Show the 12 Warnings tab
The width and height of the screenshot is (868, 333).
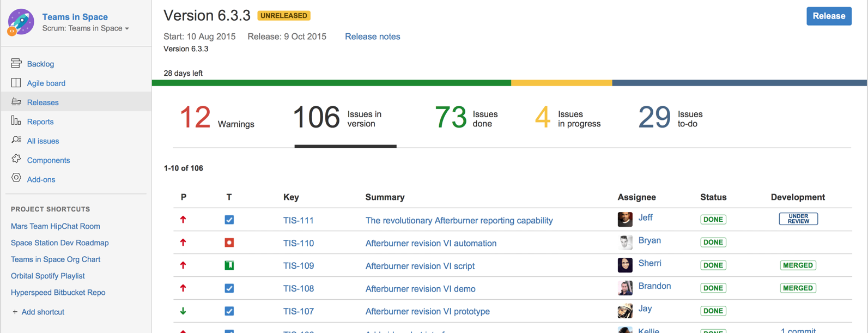[x=217, y=119]
